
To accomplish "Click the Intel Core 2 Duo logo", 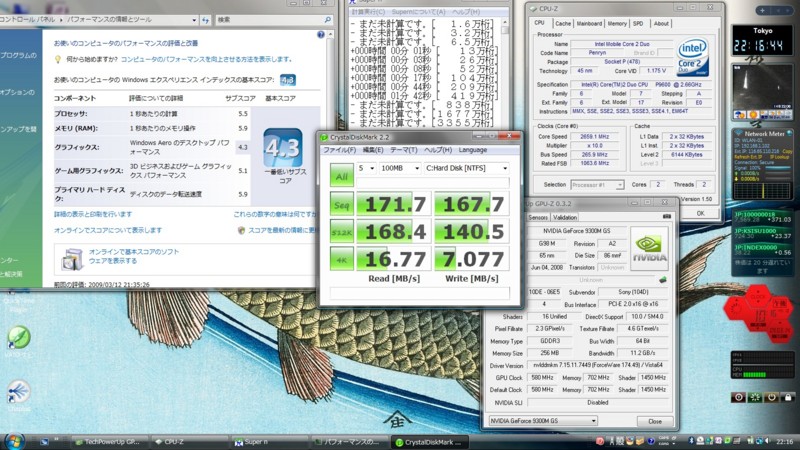I will point(692,57).
